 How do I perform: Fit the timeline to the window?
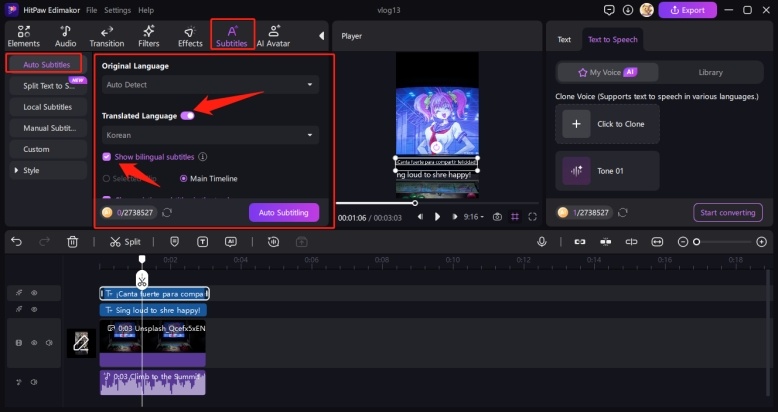tap(657, 242)
